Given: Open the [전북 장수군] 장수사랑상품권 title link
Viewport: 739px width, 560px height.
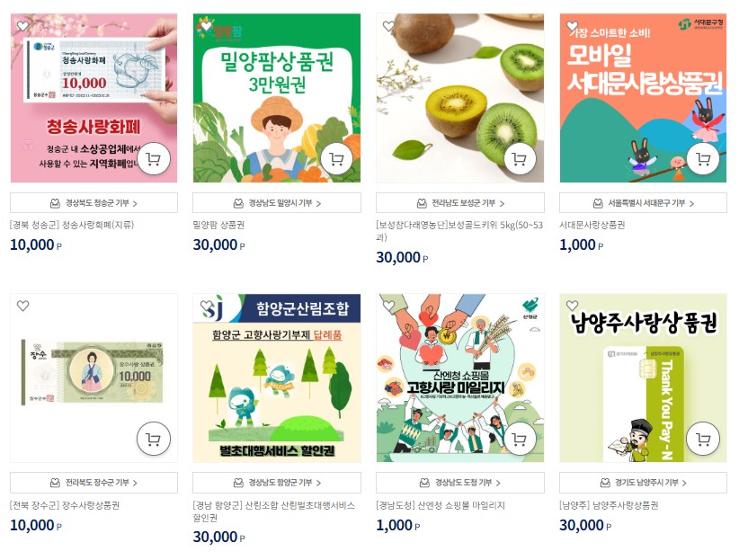Looking at the screenshot, I should tap(65, 505).
